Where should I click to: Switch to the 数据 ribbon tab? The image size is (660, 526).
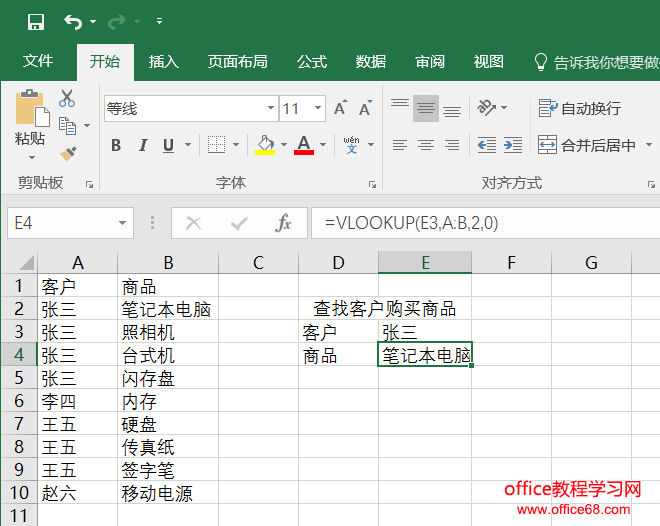(371, 62)
